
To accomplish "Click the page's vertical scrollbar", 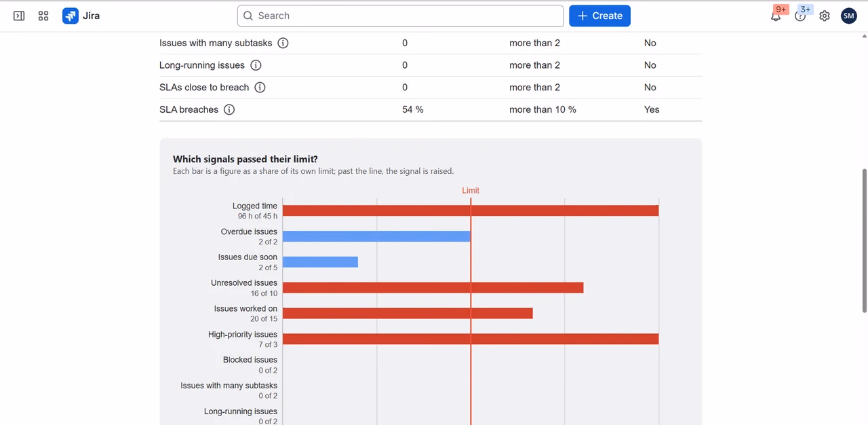I will pos(863,241).
